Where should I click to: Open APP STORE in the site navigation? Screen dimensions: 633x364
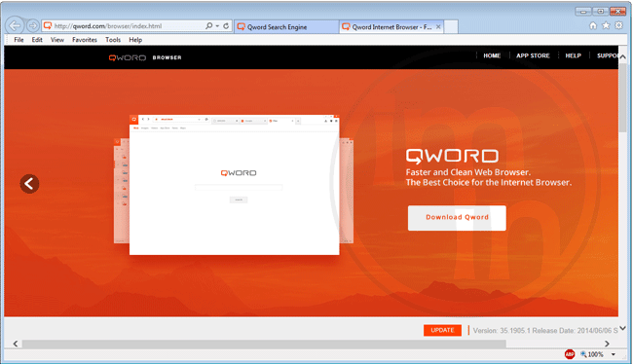[x=533, y=55]
